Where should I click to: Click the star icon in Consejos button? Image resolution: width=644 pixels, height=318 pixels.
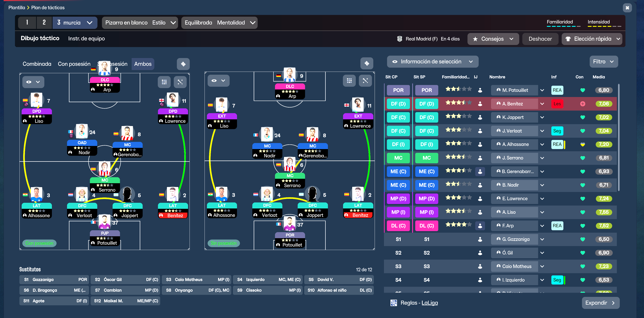pyautogui.click(x=475, y=39)
